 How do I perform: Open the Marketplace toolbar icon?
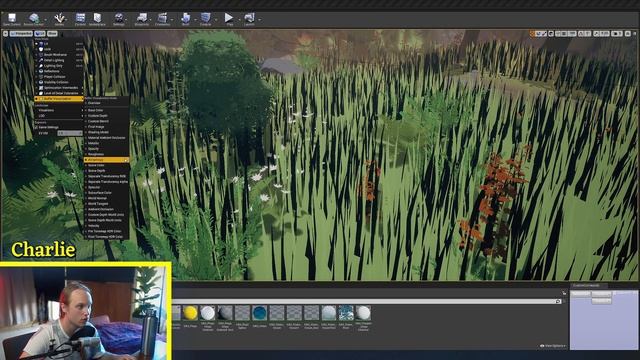pos(97,18)
